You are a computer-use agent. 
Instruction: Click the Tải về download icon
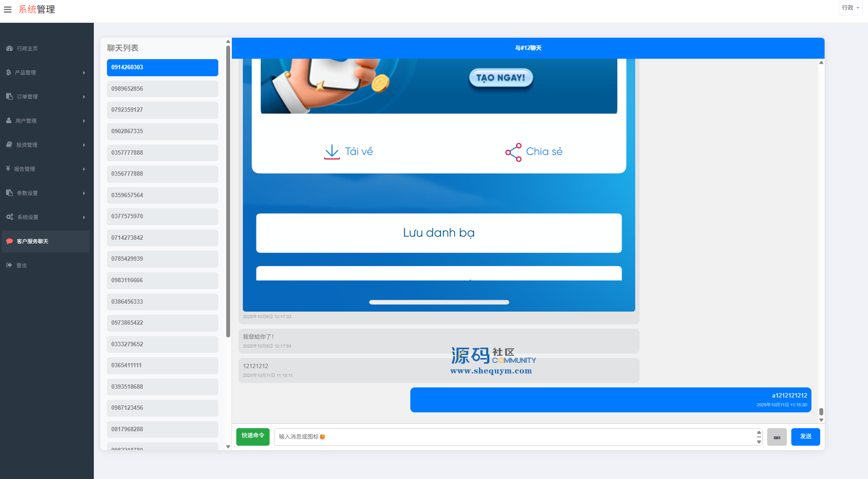pyautogui.click(x=332, y=152)
